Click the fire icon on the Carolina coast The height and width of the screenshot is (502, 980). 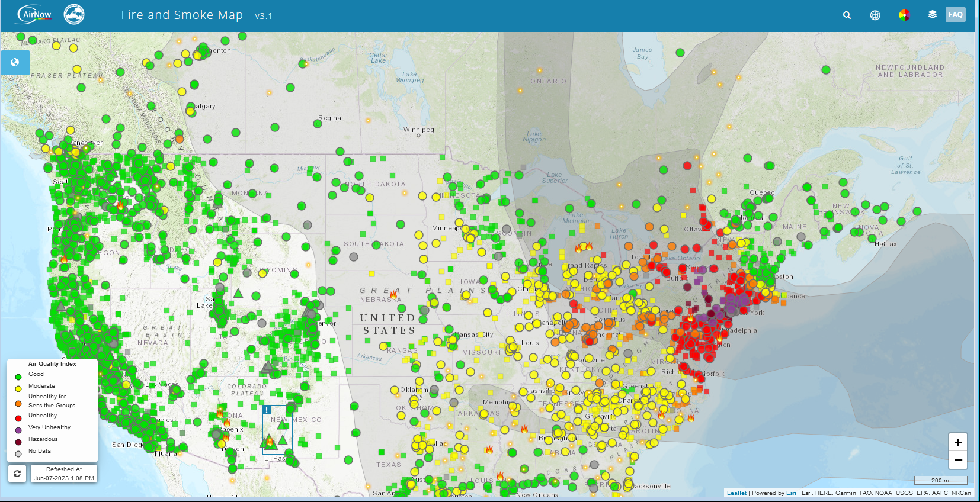691,418
